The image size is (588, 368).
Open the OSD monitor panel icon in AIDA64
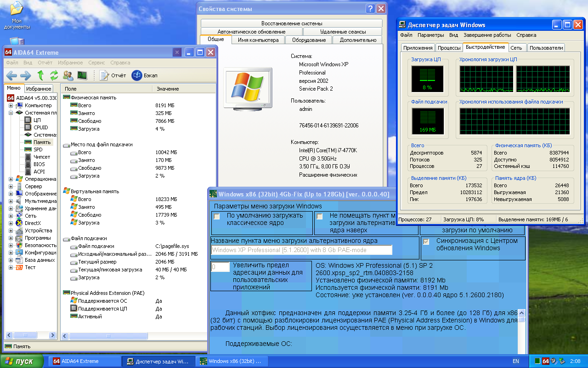pos(82,75)
